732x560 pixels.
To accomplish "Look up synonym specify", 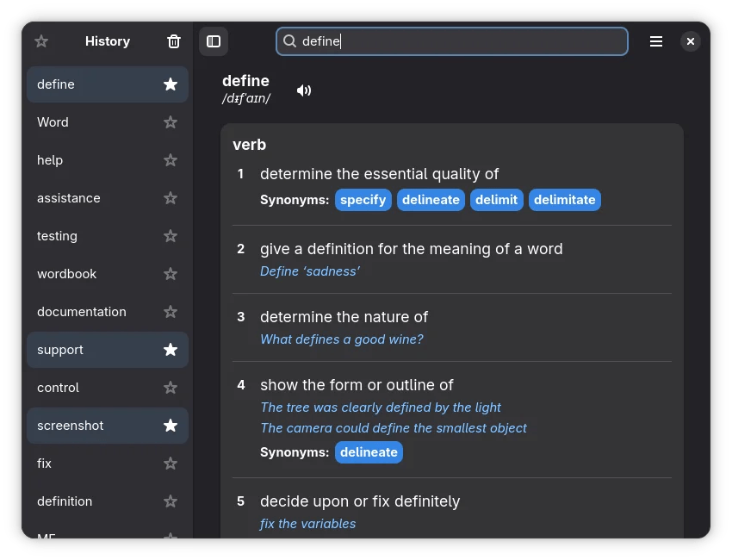I will [x=363, y=200].
